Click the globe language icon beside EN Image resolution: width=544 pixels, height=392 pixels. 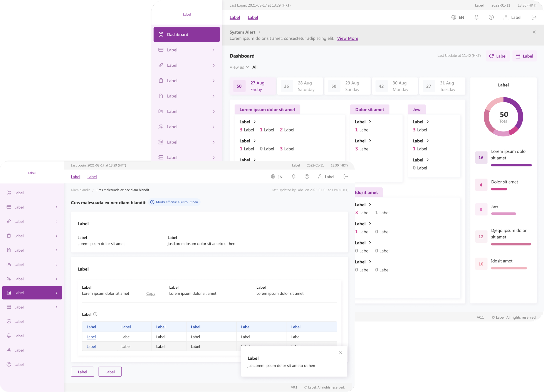coord(453,17)
